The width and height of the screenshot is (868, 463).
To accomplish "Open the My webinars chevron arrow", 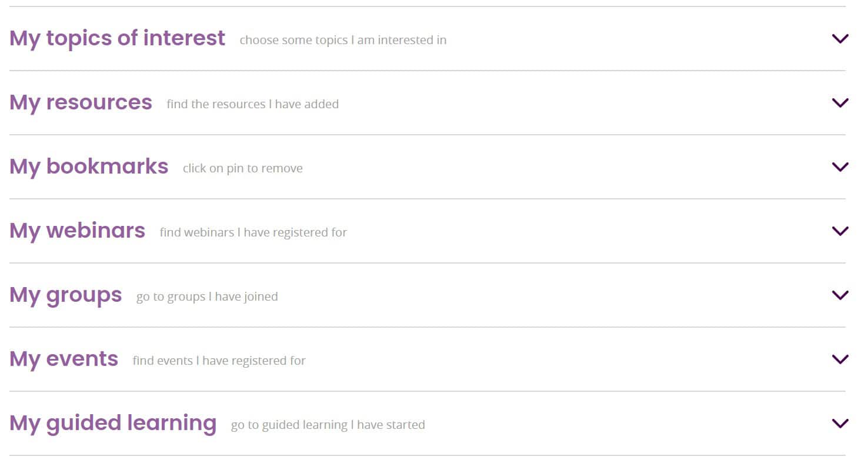I will click(x=840, y=231).
